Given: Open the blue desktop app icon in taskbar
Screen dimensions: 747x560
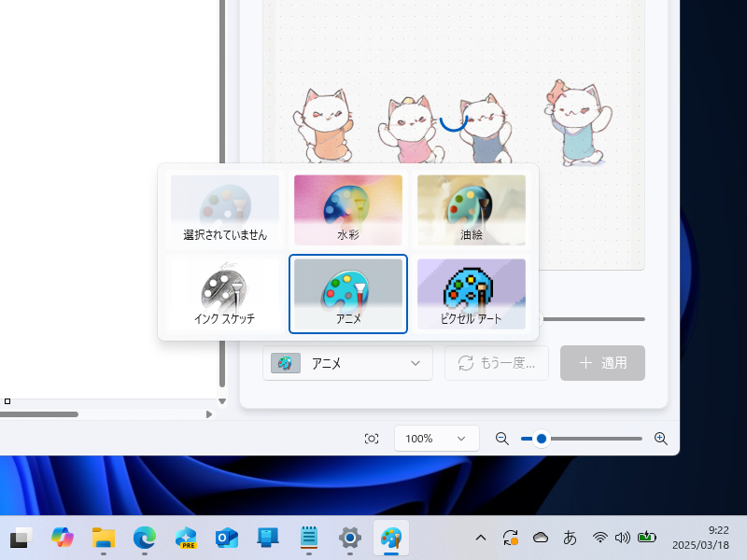Looking at the screenshot, I should point(268,538).
